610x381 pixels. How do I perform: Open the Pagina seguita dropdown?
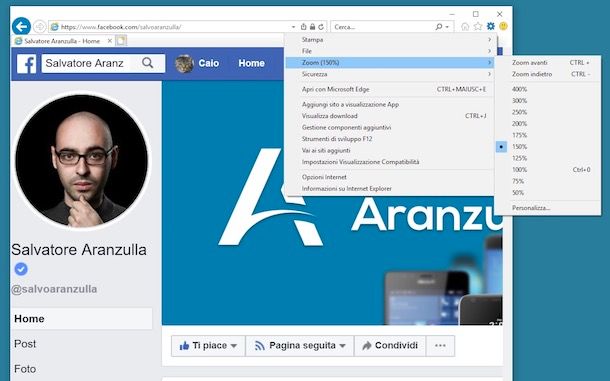[x=300, y=346]
